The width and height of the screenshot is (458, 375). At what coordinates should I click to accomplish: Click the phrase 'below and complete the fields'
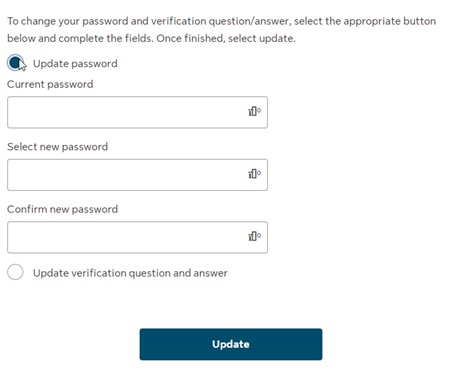tap(80, 38)
